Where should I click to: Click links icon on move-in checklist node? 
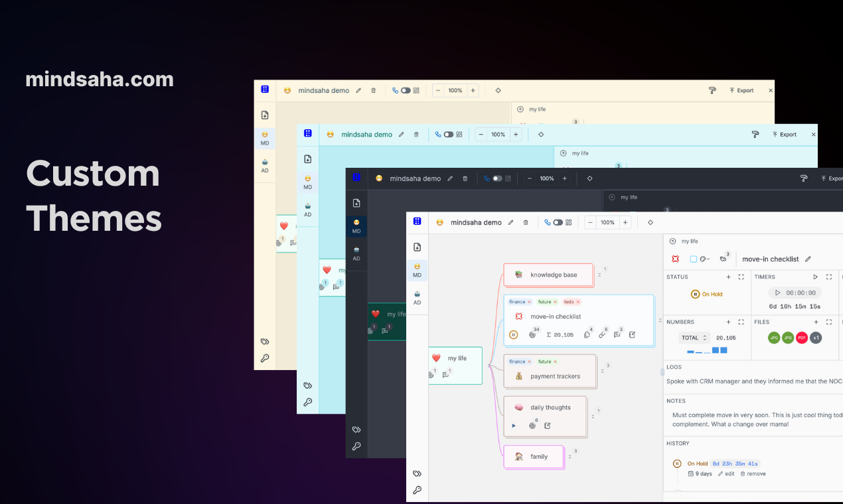pyautogui.click(x=601, y=335)
